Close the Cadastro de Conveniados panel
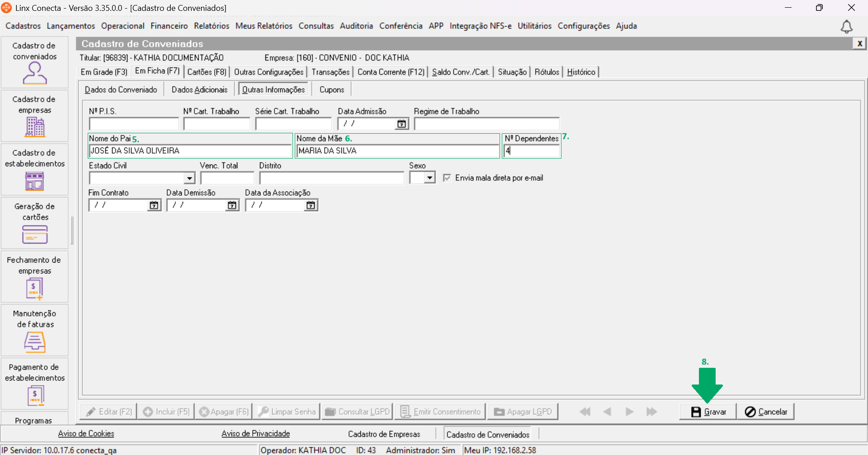This screenshot has width=868, height=455. click(859, 43)
